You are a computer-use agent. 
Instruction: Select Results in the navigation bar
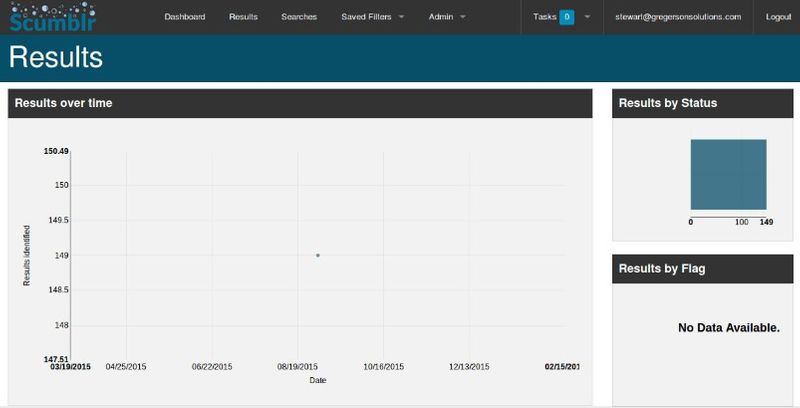[243, 17]
